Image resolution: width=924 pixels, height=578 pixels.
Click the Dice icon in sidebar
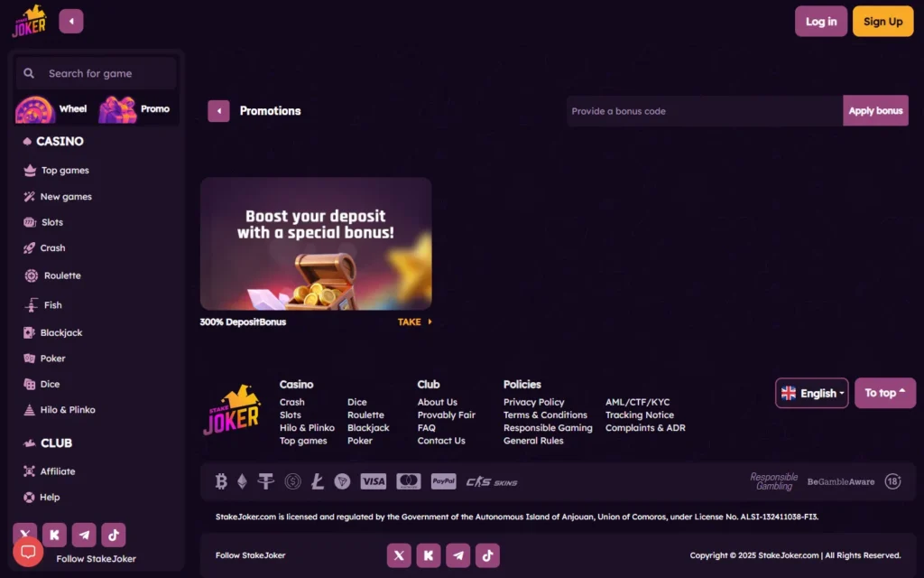(x=29, y=384)
